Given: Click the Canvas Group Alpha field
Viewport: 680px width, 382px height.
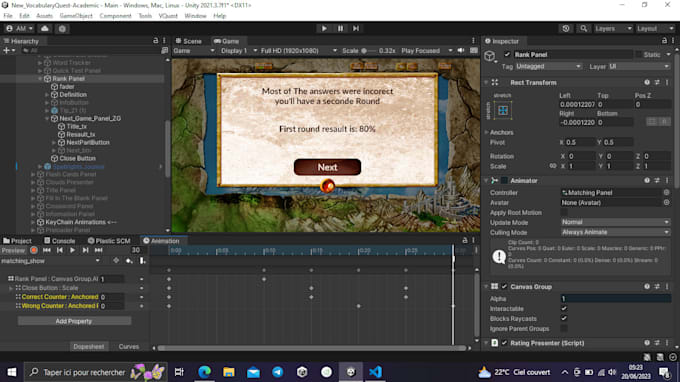Looking at the screenshot, I should point(615,298).
